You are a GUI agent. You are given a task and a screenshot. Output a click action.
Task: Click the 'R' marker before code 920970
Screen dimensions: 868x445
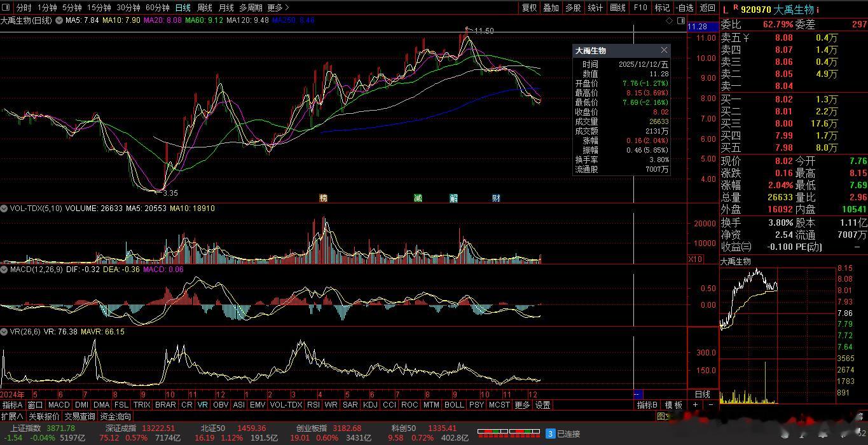click(x=736, y=8)
